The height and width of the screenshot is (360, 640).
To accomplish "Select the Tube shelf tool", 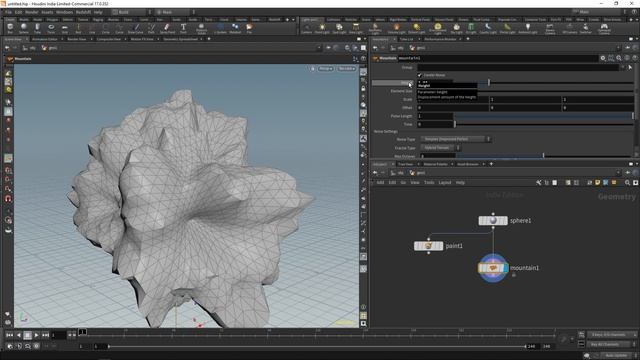I will point(37,29).
